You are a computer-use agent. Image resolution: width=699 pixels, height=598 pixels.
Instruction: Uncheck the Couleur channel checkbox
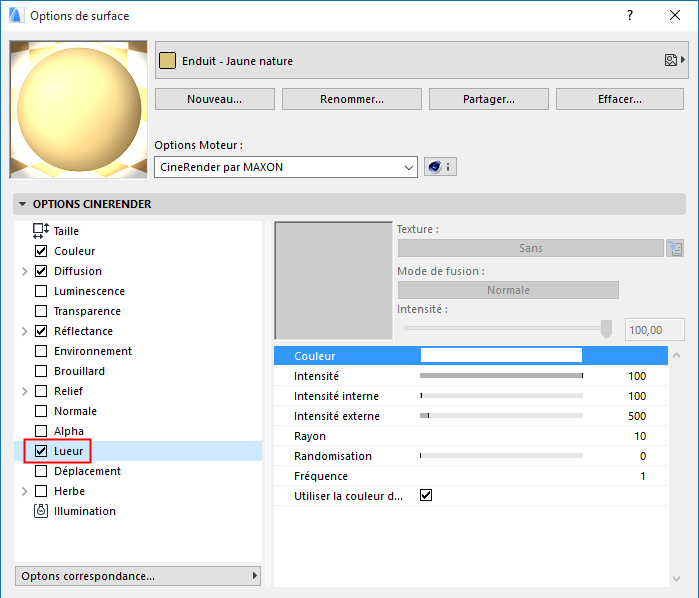click(41, 251)
